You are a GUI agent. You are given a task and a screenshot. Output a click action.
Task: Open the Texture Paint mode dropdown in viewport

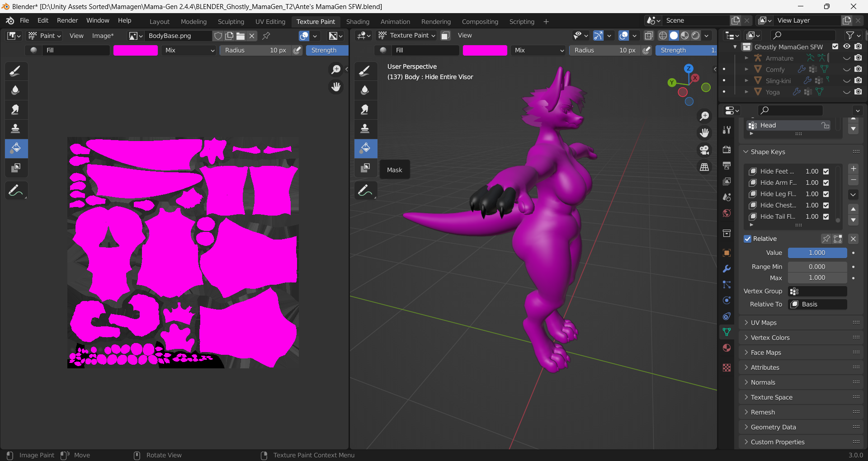click(x=406, y=35)
